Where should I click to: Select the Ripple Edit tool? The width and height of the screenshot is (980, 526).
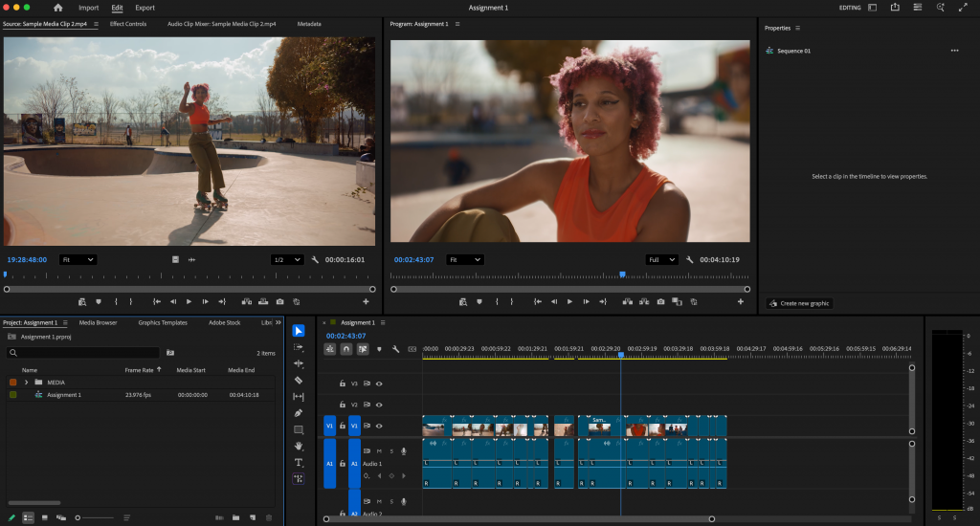pyautogui.click(x=299, y=363)
